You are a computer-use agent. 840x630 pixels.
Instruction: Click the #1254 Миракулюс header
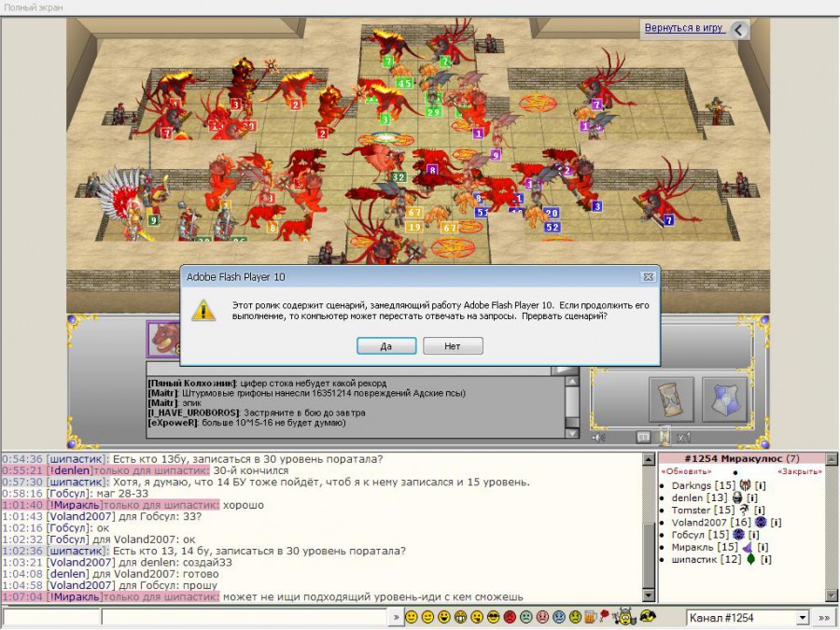click(x=742, y=458)
